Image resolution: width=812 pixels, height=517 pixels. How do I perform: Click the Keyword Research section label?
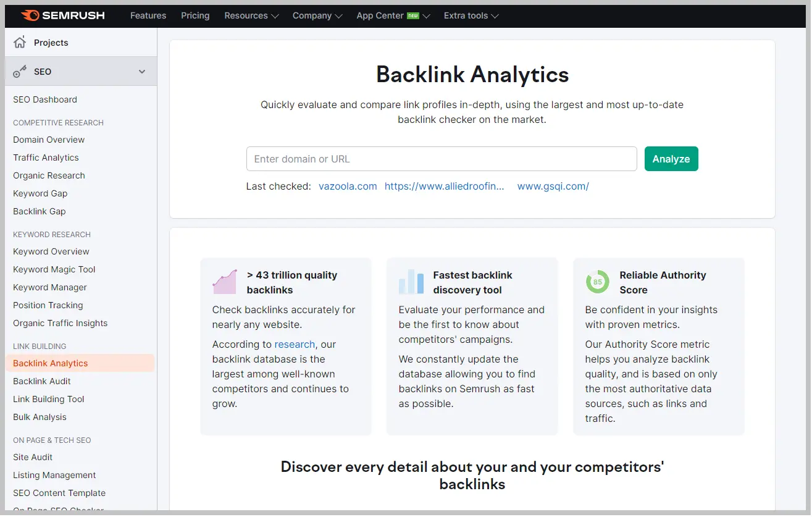click(x=52, y=234)
